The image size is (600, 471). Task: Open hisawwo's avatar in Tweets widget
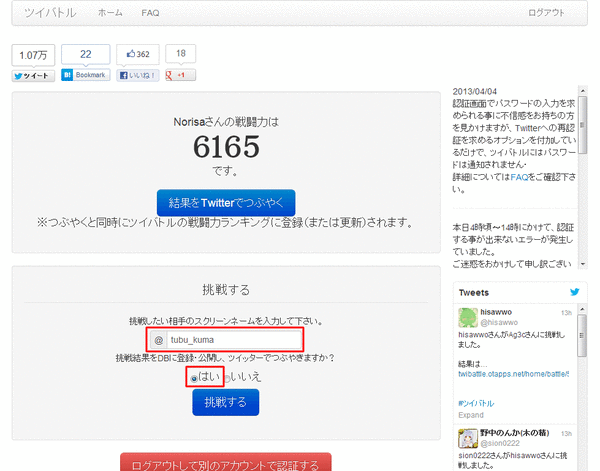click(x=468, y=318)
